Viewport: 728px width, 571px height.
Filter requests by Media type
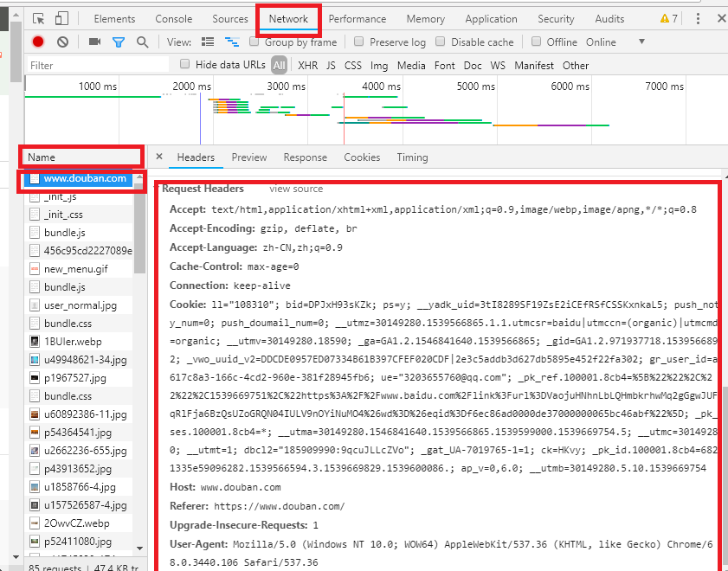coord(411,66)
